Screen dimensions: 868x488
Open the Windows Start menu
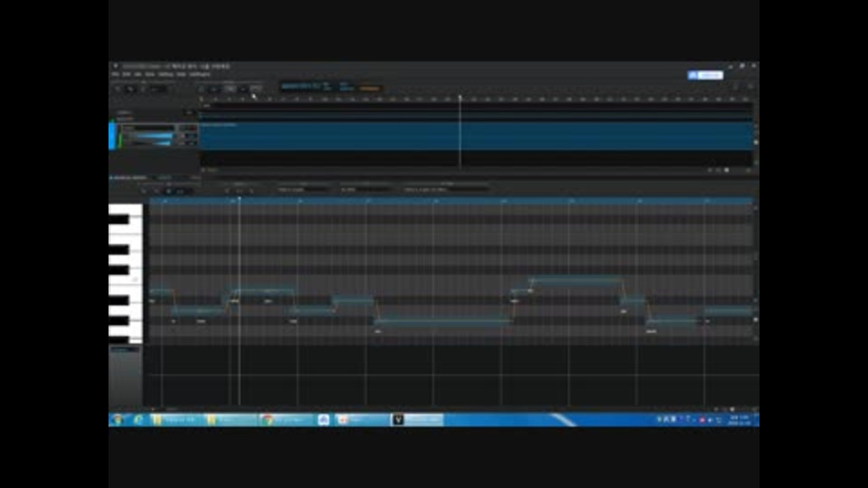tap(118, 420)
